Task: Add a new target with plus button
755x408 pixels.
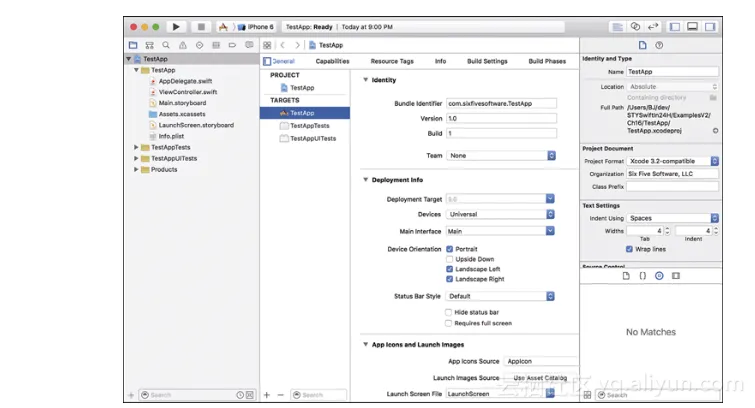Action: [x=267, y=395]
